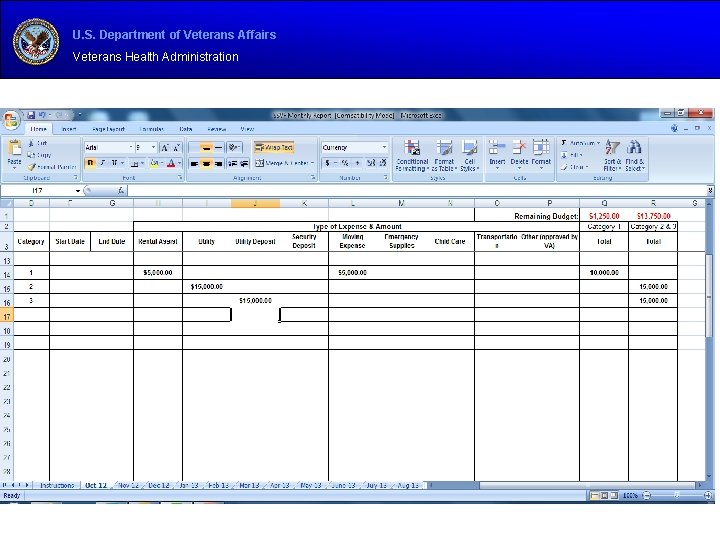This screenshot has width=720, height=540.
Task: Activate the Format Painter brush
Action: 51,167
